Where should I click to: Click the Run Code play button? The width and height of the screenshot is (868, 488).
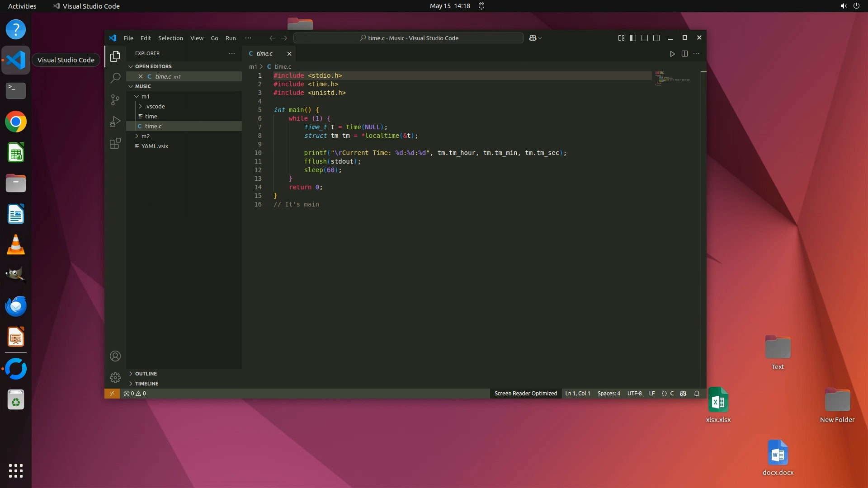[x=672, y=54]
